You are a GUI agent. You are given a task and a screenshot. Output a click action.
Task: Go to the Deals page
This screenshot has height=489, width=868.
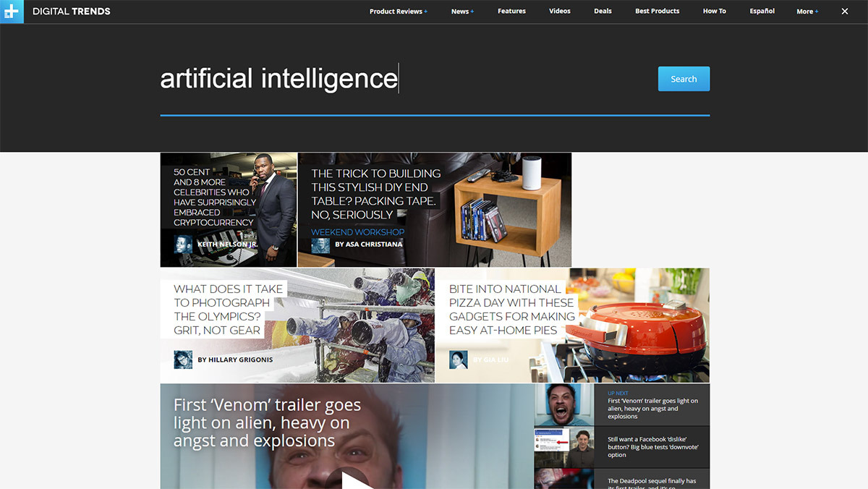[603, 12]
